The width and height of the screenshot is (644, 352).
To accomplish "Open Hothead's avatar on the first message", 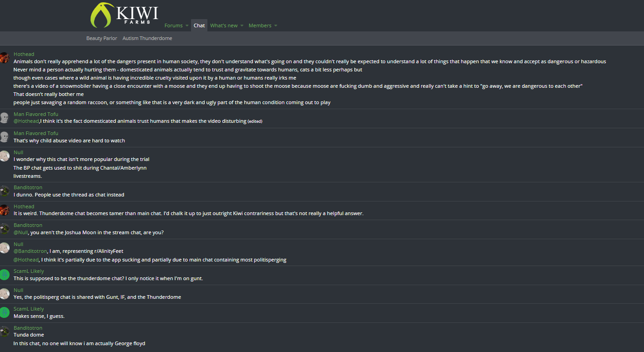I will [4, 58].
